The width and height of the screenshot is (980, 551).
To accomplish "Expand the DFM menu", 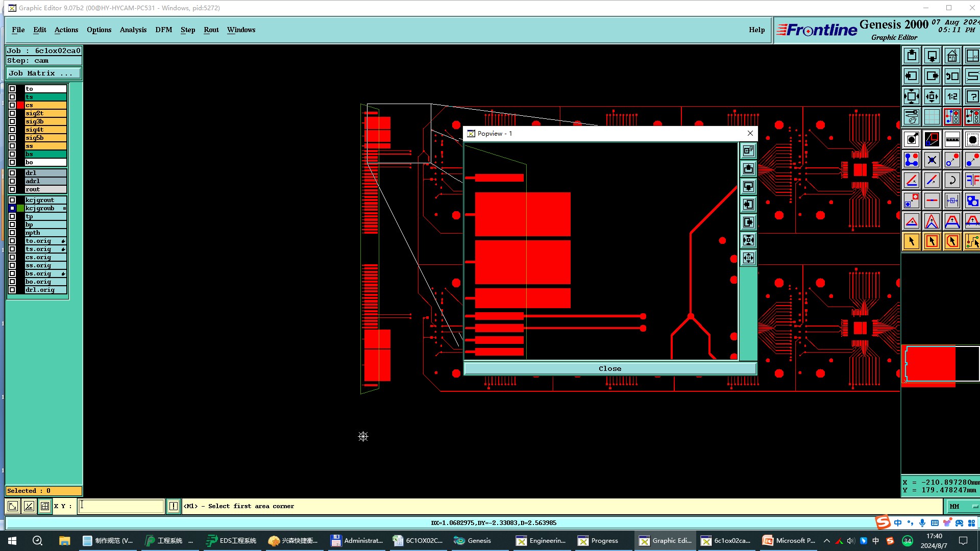I will 163,30.
